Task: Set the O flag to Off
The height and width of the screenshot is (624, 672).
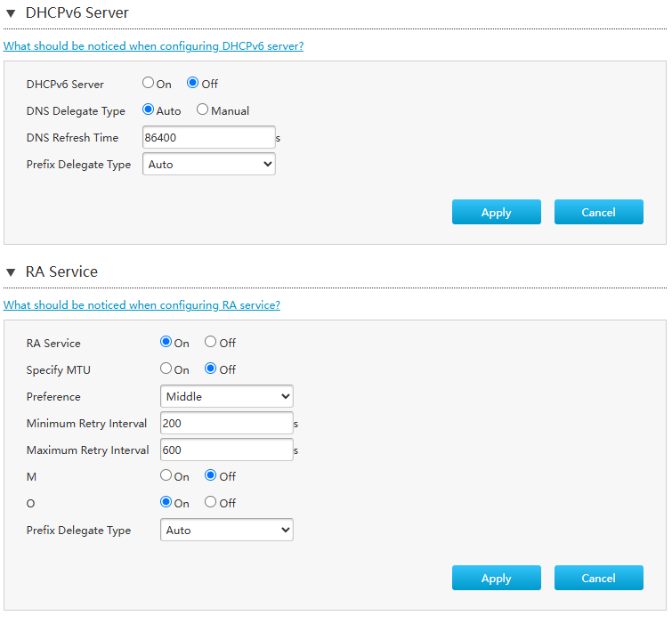Action: [211, 503]
